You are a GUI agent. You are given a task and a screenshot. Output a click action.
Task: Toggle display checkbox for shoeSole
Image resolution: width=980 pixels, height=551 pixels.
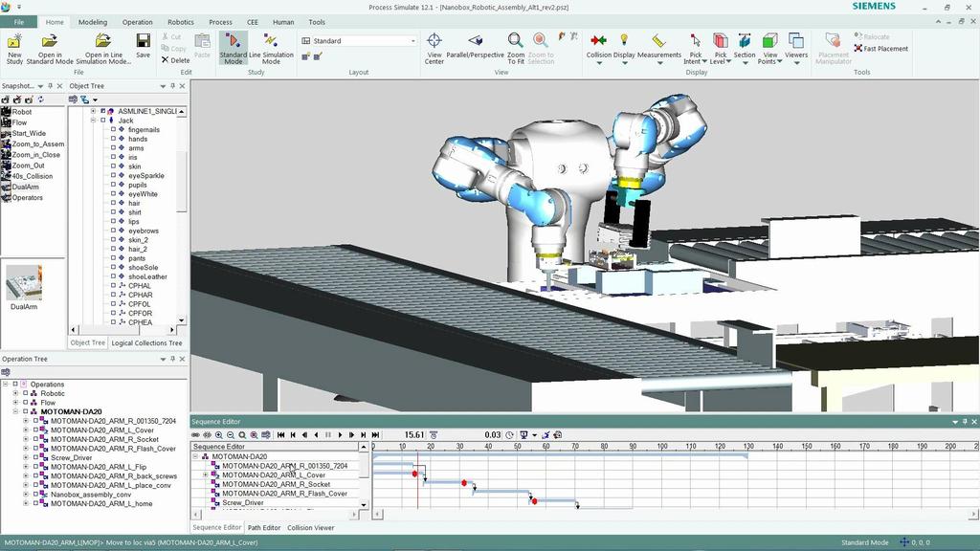tap(113, 268)
